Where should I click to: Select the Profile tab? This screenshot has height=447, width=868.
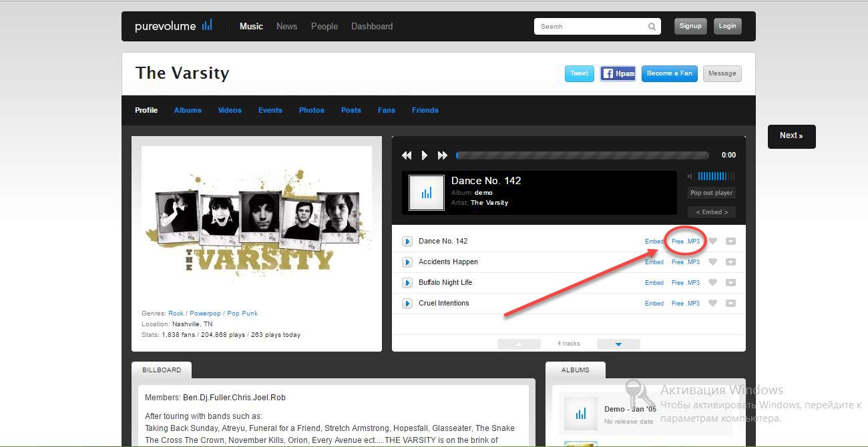[x=146, y=110]
